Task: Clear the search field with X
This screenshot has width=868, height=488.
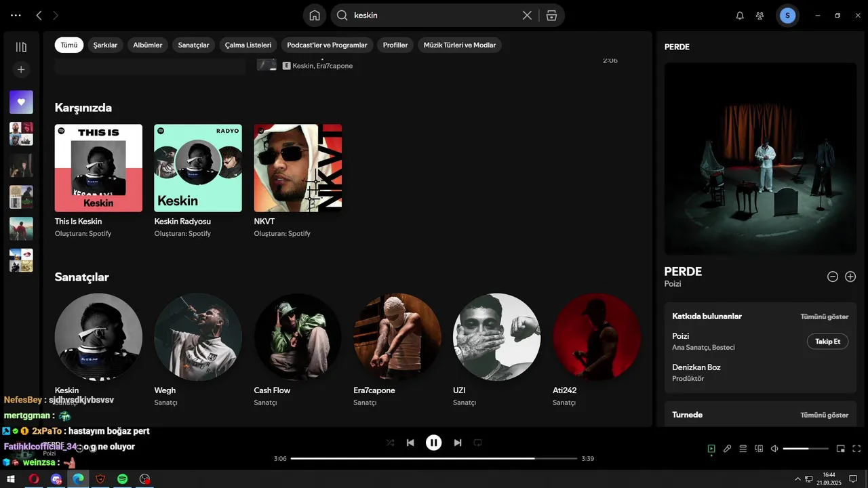Action: tap(527, 15)
